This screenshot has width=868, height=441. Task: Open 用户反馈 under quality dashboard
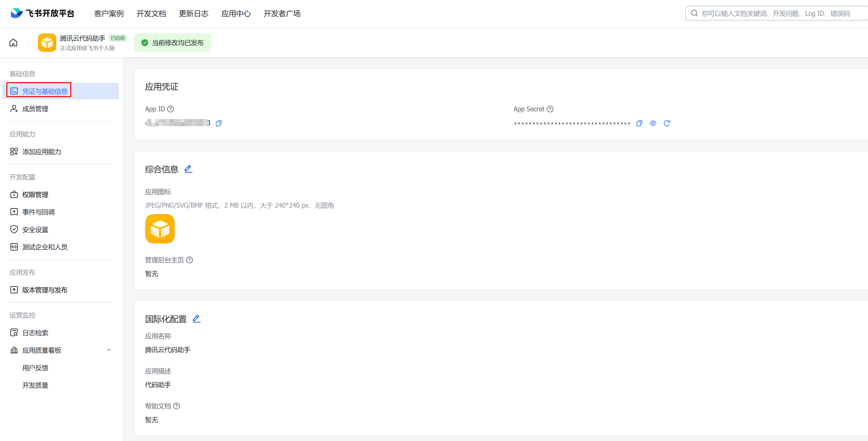[35, 368]
